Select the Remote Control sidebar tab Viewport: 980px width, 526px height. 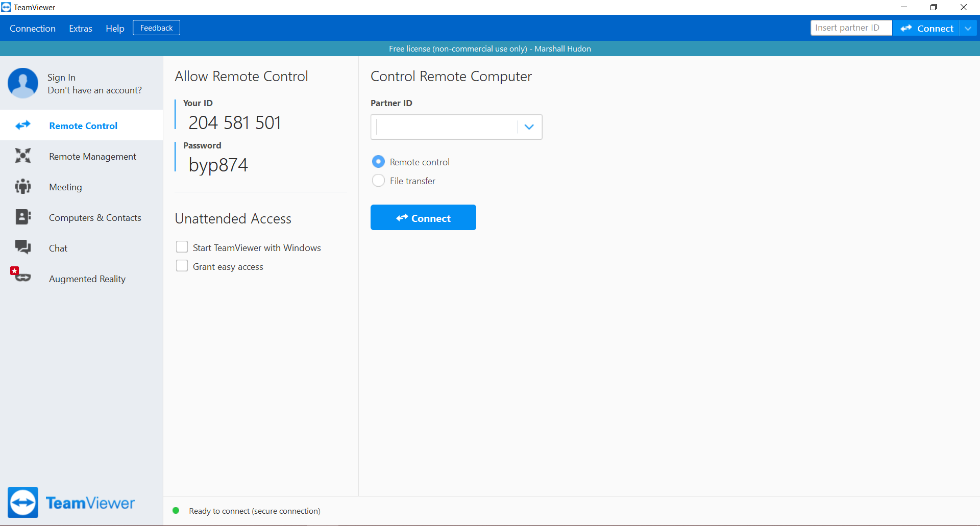82,126
